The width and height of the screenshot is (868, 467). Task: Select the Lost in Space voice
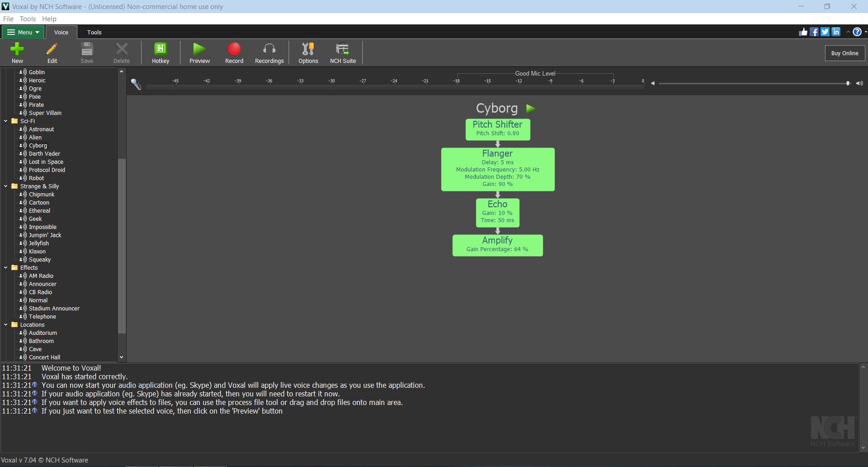(46, 162)
